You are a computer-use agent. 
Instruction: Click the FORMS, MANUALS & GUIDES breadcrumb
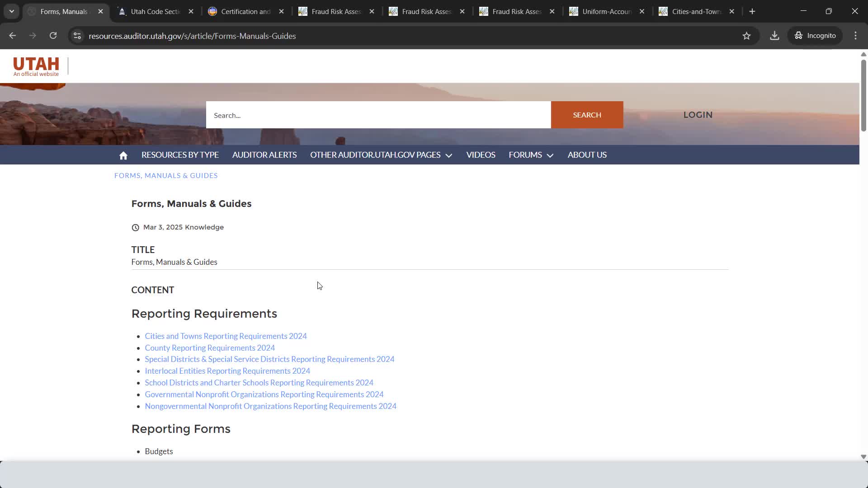[x=165, y=175]
